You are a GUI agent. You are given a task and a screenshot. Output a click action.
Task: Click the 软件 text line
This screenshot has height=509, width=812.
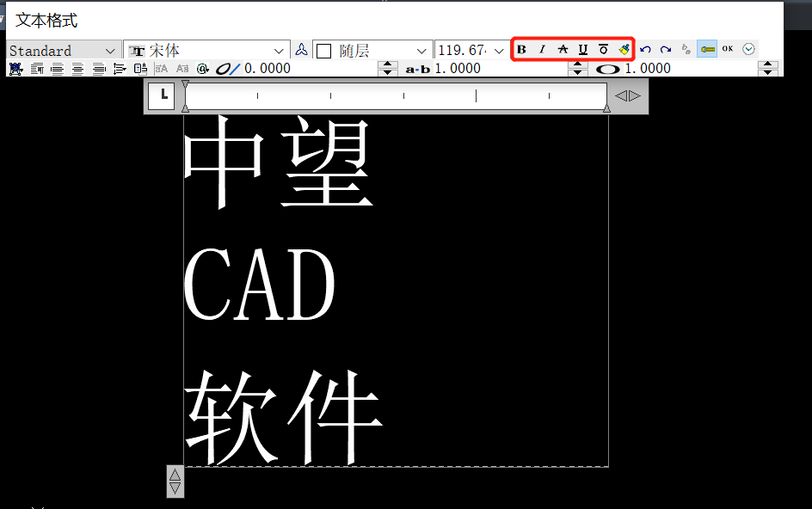(284, 417)
